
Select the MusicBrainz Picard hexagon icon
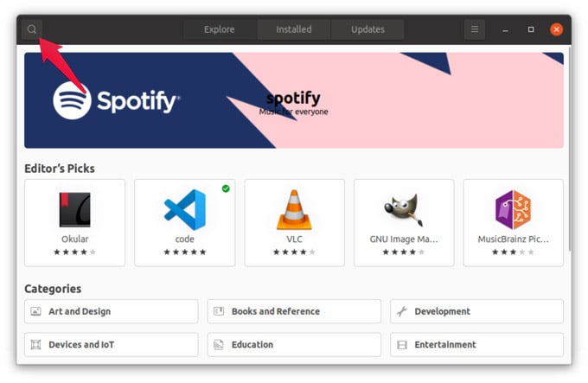point(513,209)
